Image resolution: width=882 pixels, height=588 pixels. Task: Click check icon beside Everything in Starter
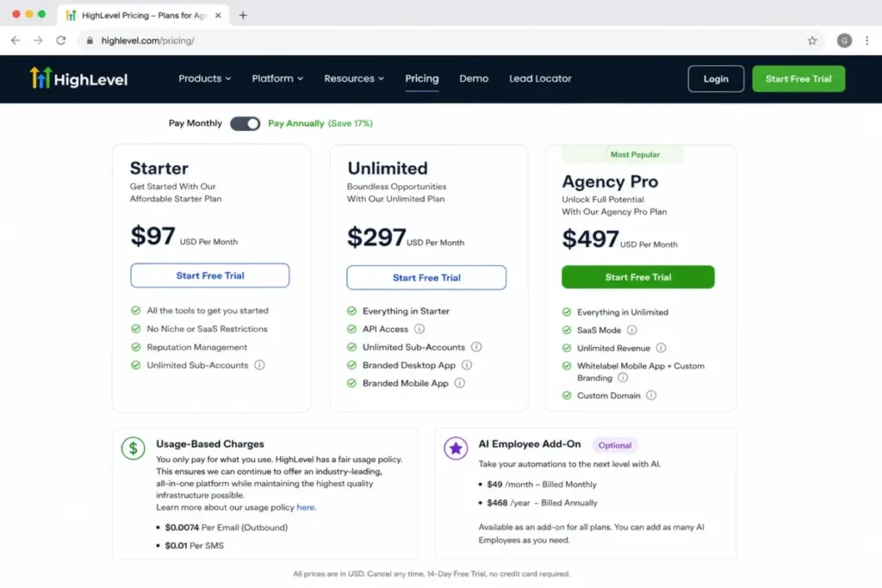[x=351, y=311]
